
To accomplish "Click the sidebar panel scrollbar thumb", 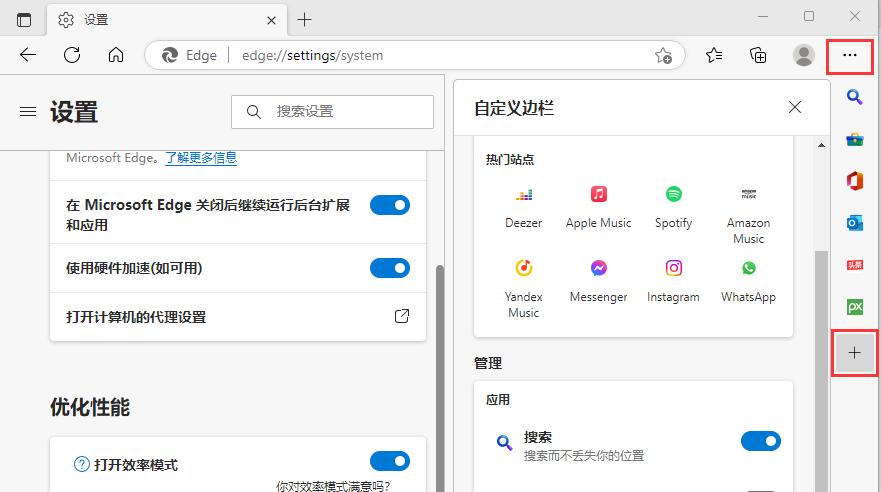I will click(x=821, y=371).
